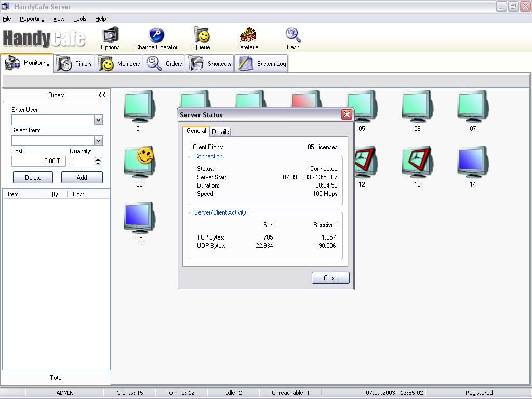
Task: Click the Add button
Action: [x=82, y=178]
